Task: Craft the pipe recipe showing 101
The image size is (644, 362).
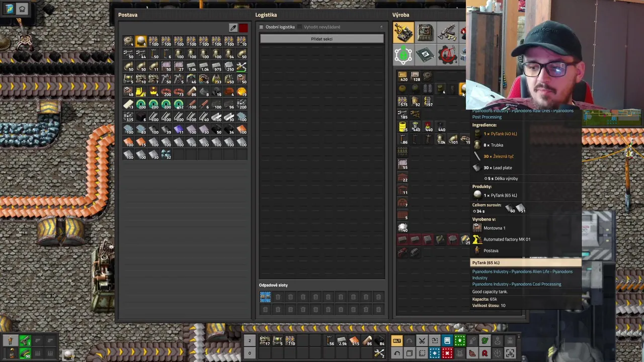Action: point(453,139)
